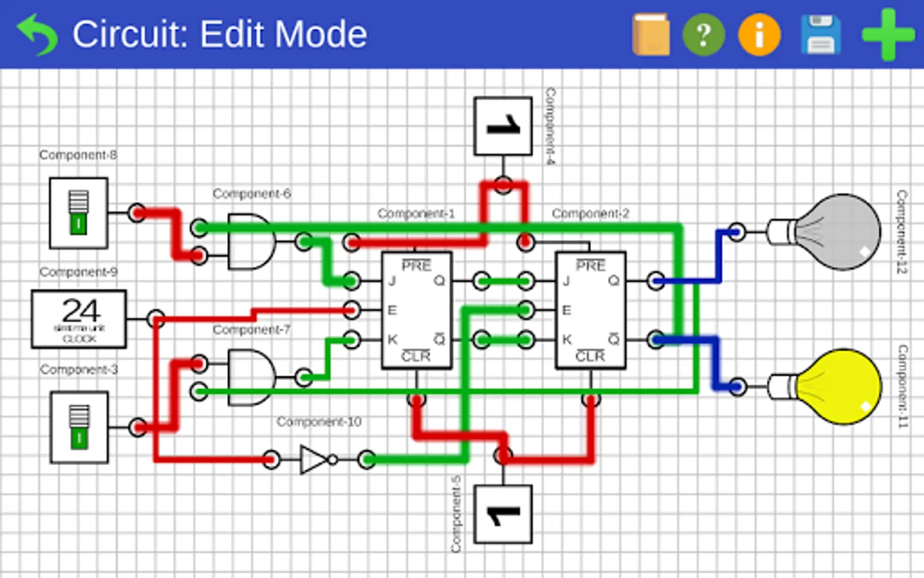Tap the output pin of Component-3 switch

pos(137,427)
